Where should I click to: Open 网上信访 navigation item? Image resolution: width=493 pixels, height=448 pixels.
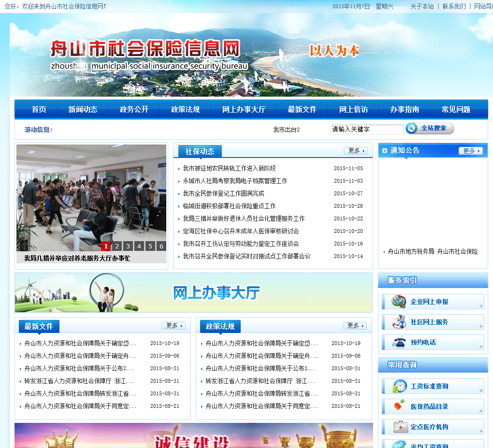click(353, 109)
